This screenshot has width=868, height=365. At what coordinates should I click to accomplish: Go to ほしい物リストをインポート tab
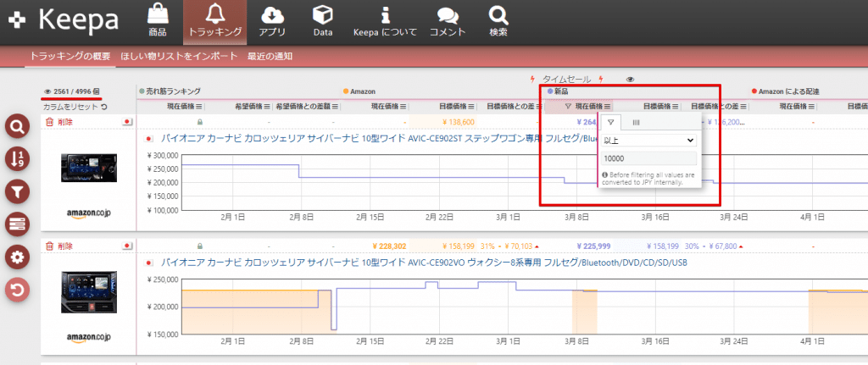179,57
